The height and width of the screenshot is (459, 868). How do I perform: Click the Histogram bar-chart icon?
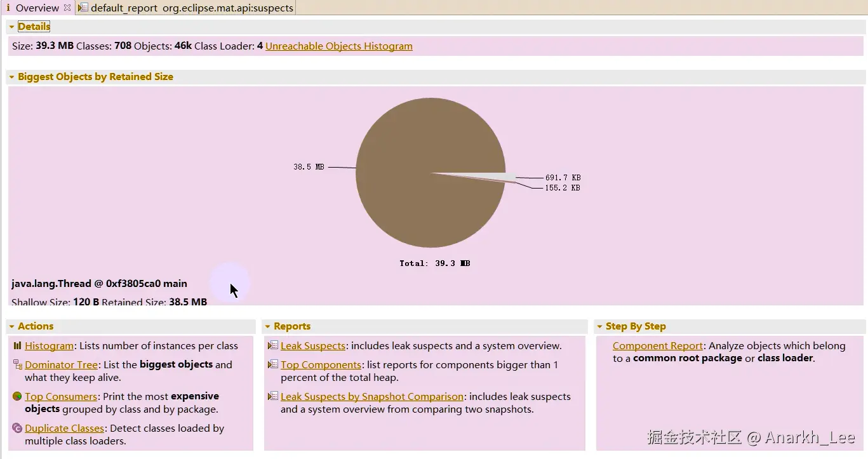[17, 346]
